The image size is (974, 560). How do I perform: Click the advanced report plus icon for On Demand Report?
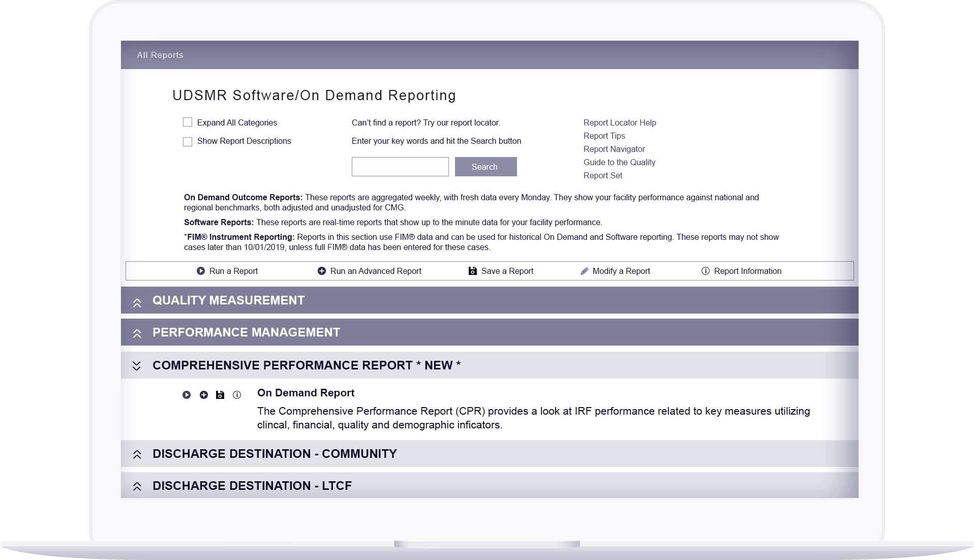(204, 395)
